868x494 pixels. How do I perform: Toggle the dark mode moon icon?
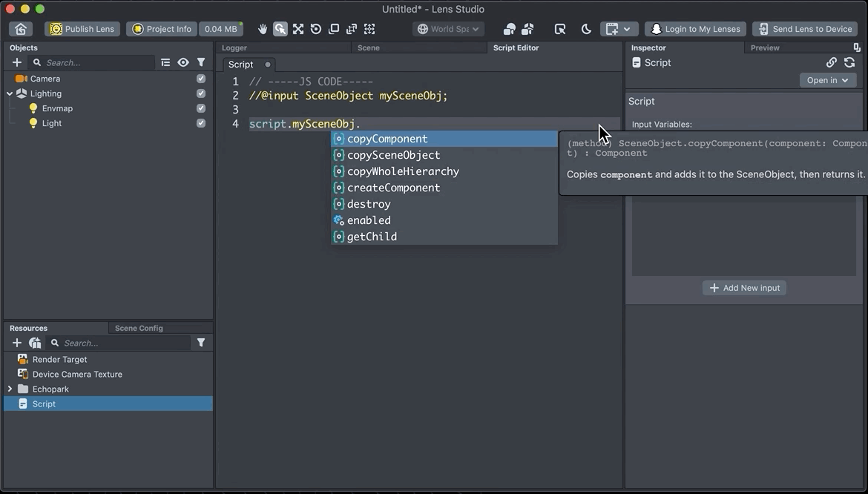[x=586, y=29]
